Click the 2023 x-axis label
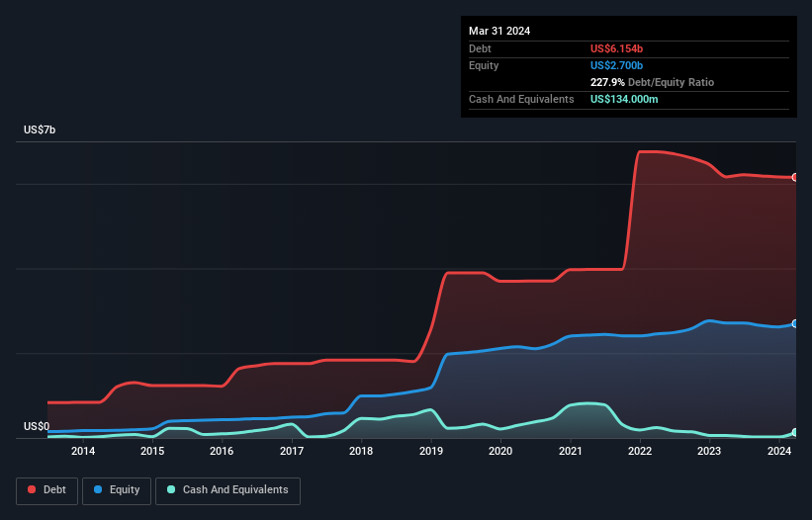The image size is (812, 520). click(709, 451)
